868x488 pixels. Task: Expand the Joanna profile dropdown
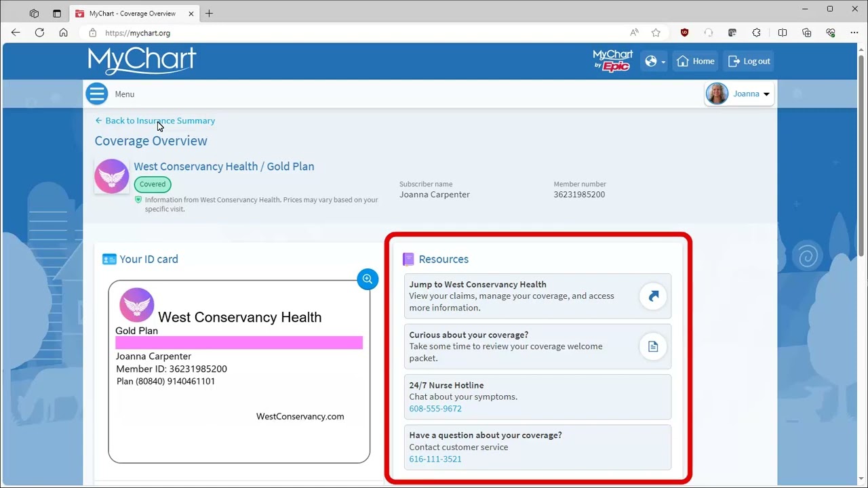[x=740, y=94]
